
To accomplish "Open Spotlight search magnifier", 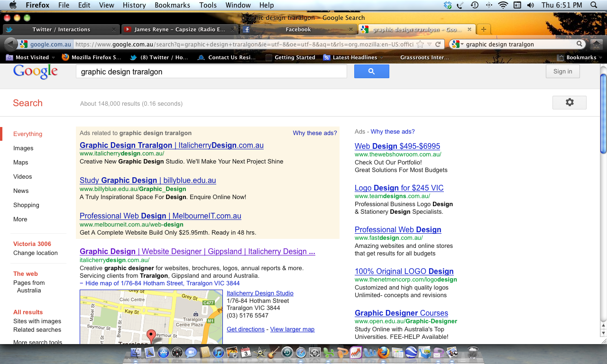I will click(594, 5).
